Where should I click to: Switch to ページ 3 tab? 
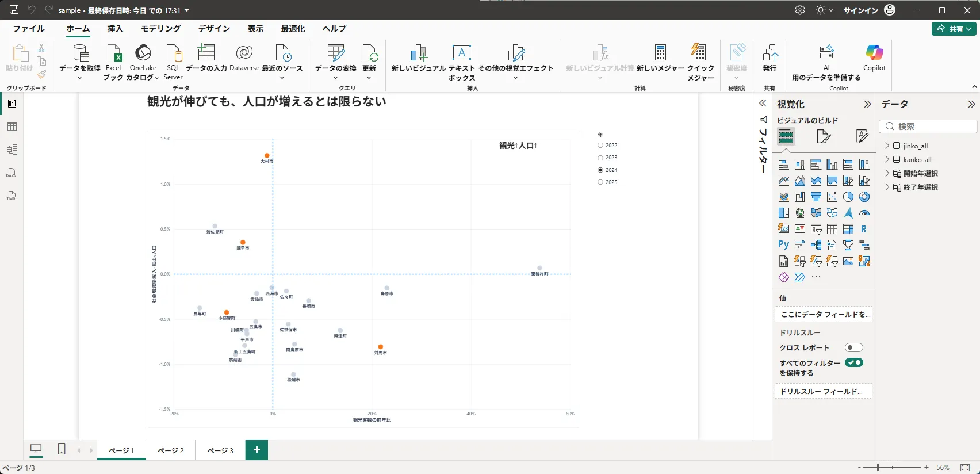click(220, 450)
